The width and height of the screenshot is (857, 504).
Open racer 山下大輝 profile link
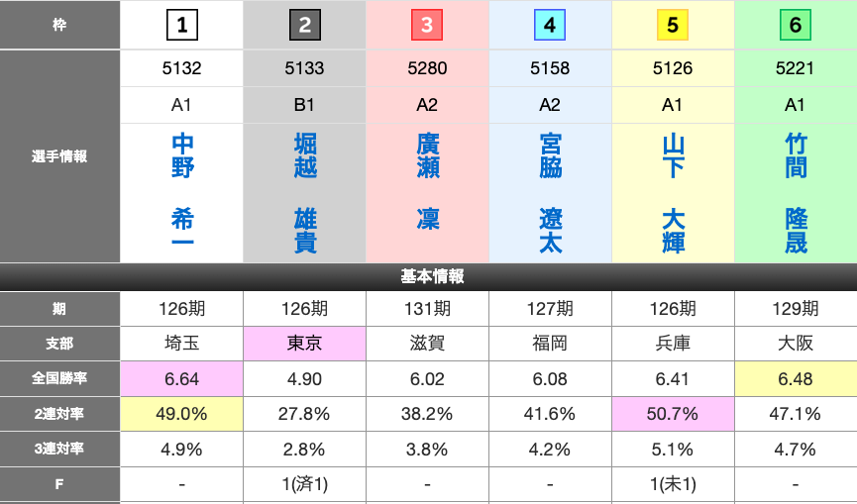tap(674, 193)
